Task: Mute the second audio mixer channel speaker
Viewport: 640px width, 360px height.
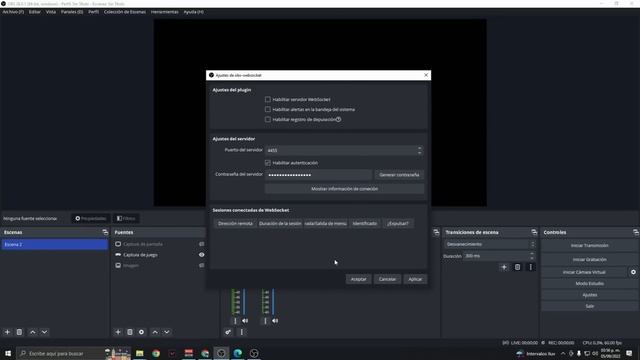Action: [x=275, y=321]
